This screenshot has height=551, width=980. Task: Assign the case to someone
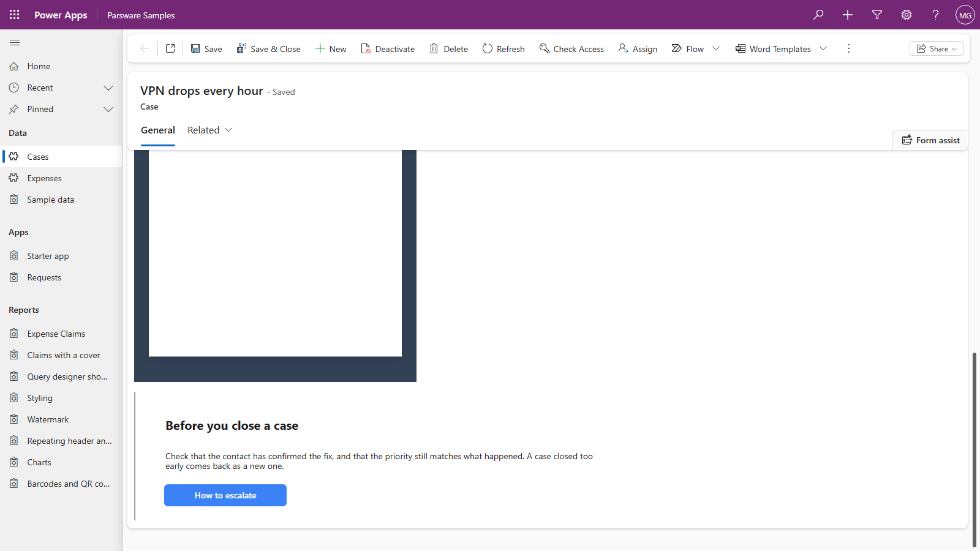[x=638, y=48]
